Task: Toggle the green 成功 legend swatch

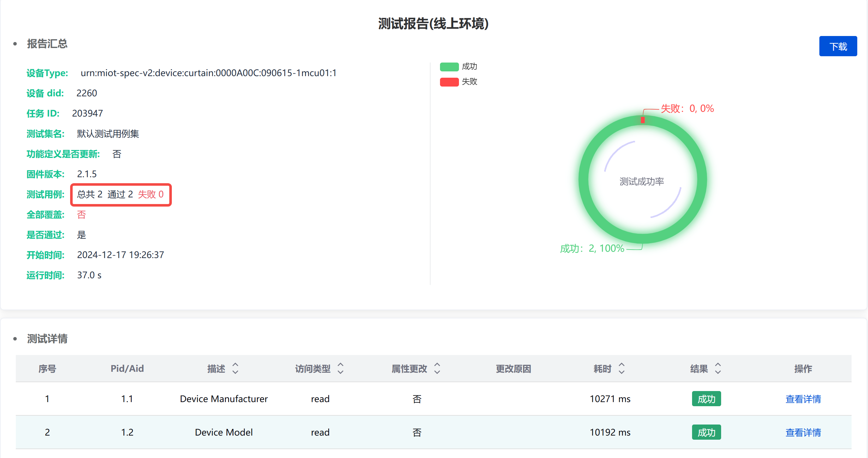Action: [449, 67]
